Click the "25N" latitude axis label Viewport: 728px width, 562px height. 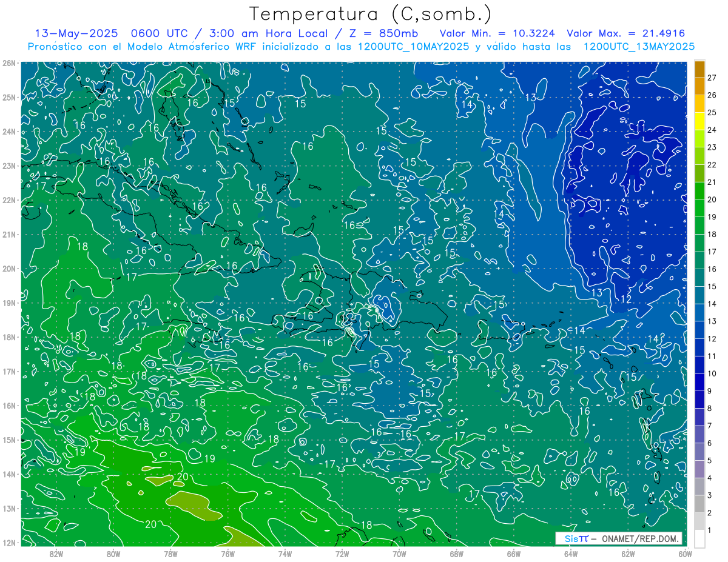pos(9,98)
